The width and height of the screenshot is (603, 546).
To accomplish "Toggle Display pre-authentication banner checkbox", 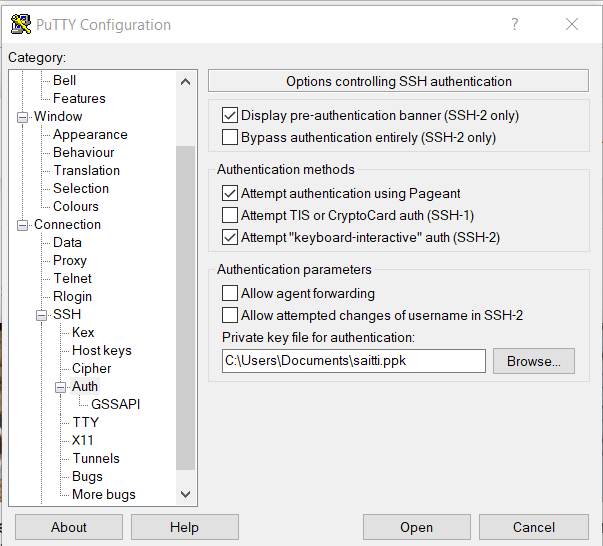I will coord(230,115).
